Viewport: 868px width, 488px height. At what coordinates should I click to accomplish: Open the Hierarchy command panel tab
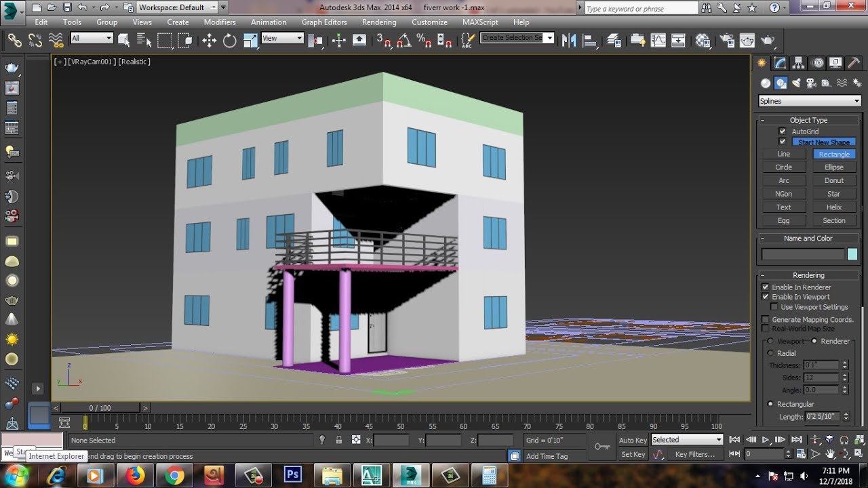pos(799,63)
